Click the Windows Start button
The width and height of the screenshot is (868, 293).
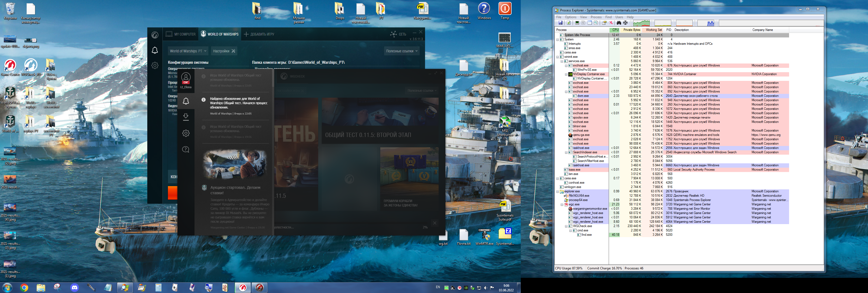pos(7,288)
